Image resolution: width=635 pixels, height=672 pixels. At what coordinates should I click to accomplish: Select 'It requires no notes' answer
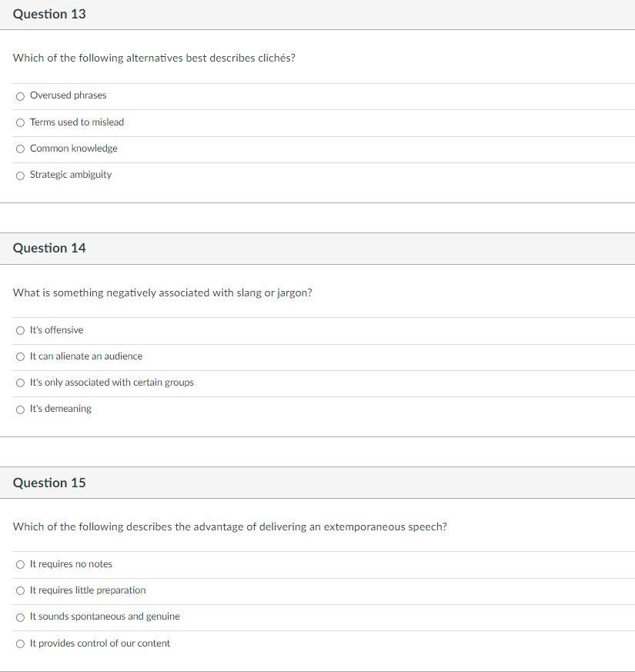pyautogui.click(x=20, y=564)
